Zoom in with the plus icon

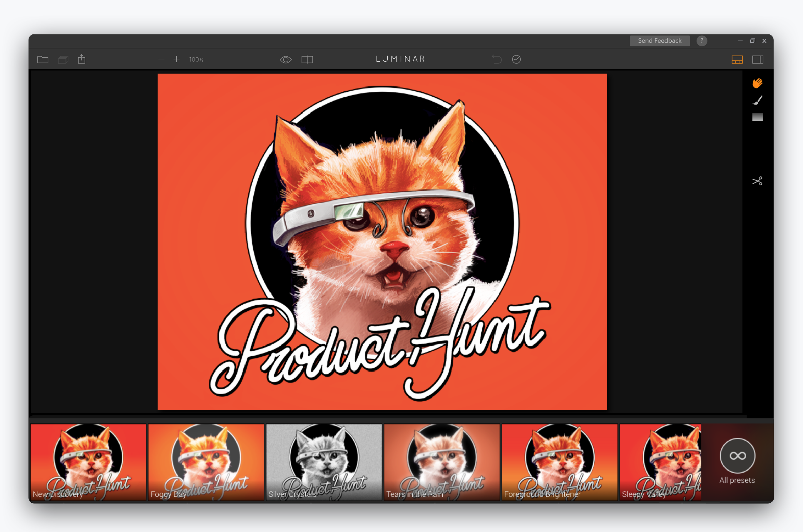coord(176,59)
